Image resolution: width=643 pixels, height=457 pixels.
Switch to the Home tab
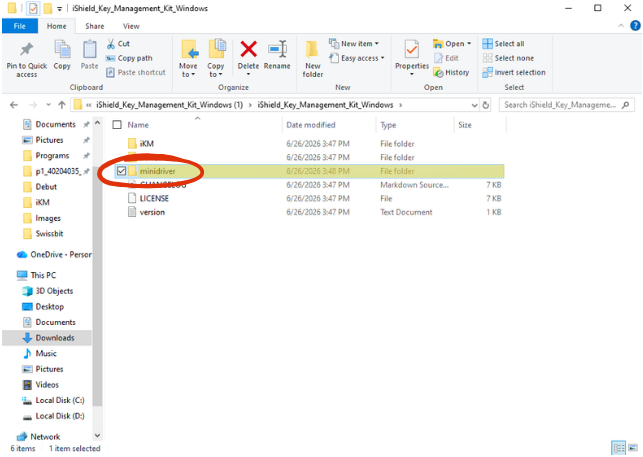click(x=57, y=26)
